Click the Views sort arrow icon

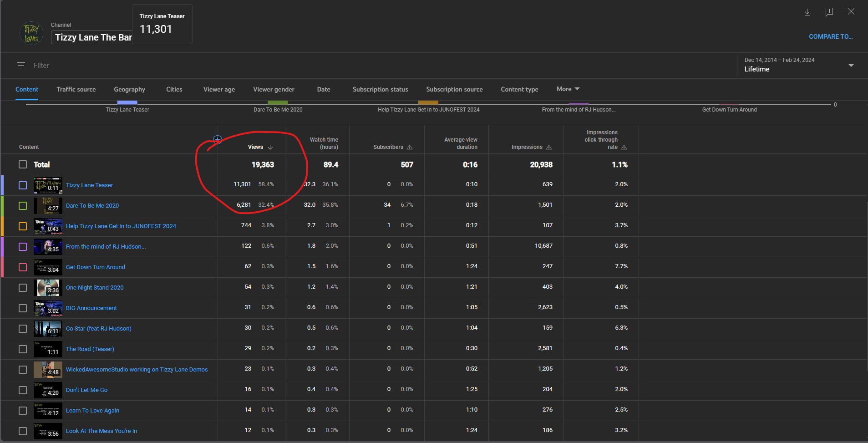[x=270, y=147]
